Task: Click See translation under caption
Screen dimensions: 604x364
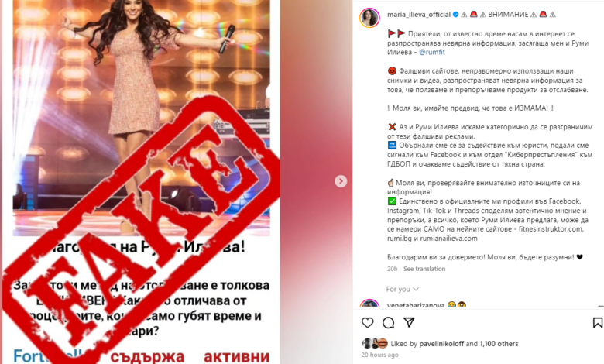Action: (424, 269)
